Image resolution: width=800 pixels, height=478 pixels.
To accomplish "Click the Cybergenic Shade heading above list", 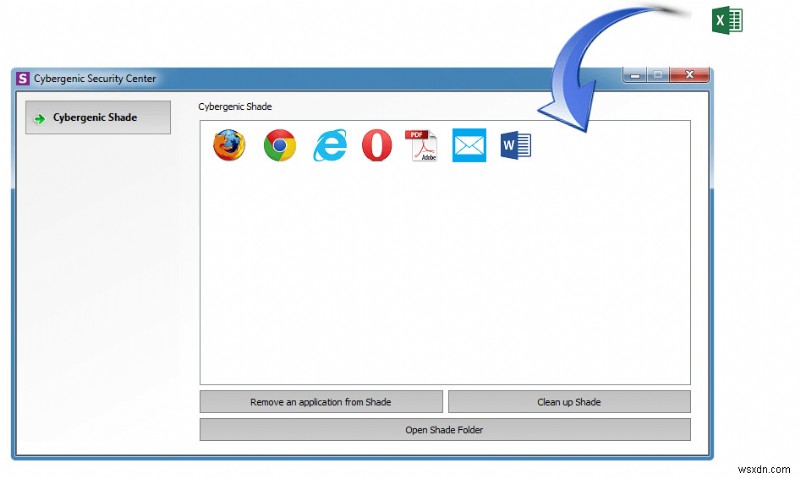I will pyautogui.click(x=235, y=107).
